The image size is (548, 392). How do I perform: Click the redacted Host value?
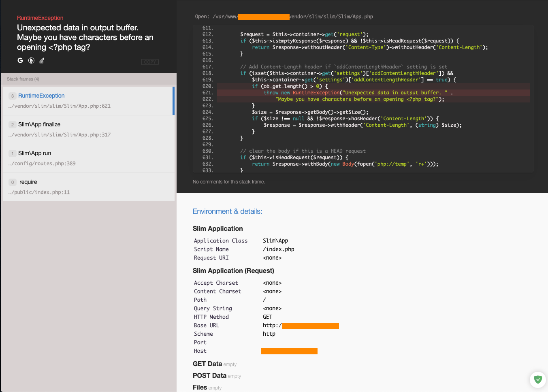pyautogui.click(x=289, y=351)
